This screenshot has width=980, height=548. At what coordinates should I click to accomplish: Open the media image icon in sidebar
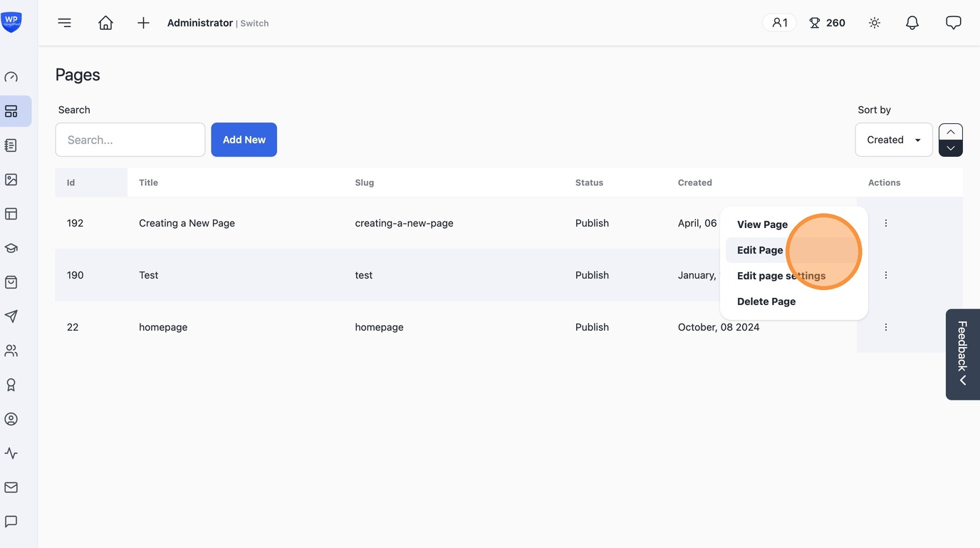click(11, 180)
